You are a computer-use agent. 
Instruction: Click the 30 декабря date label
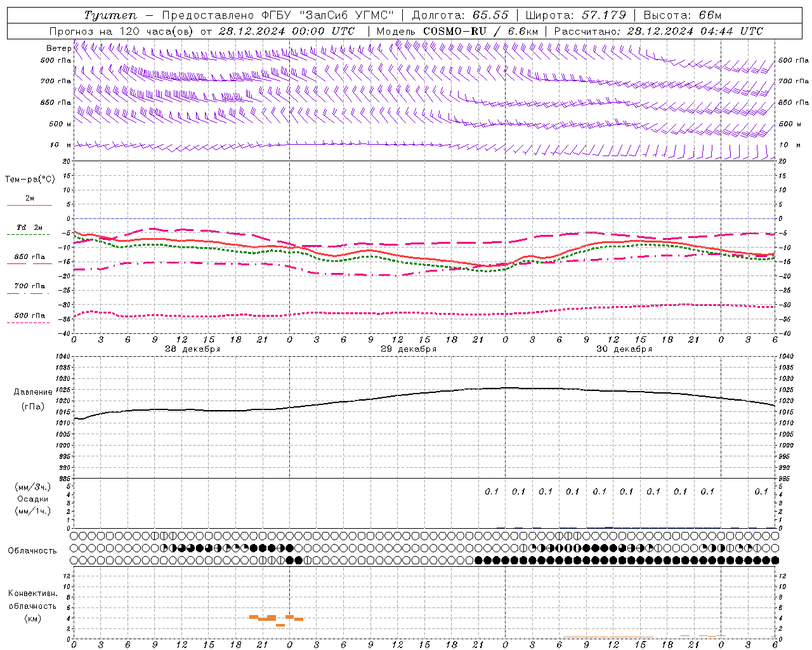pyautogui.click(x=624, y=349)
